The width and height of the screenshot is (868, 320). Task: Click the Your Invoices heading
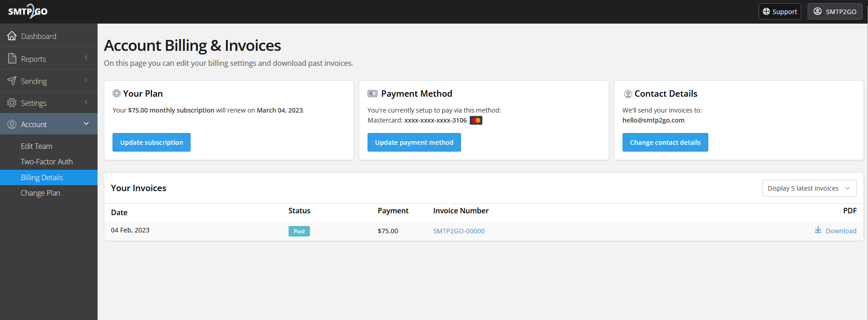(x=139, y=188)
